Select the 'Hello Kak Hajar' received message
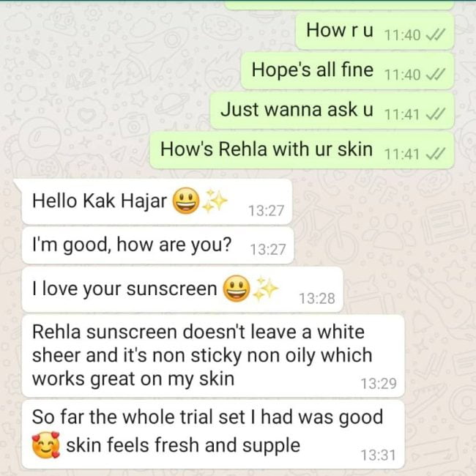The height and width of the screenshot is (476, 476). pos(157,201)
